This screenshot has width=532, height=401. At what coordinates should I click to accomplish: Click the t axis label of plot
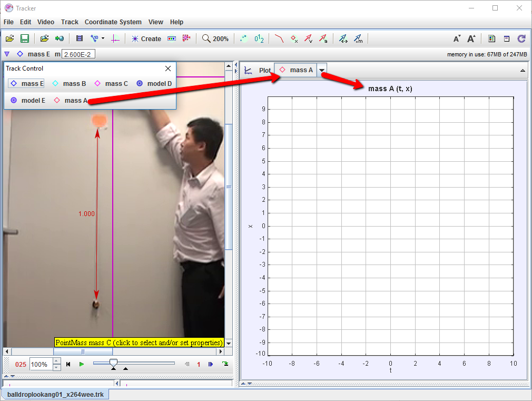390,371
